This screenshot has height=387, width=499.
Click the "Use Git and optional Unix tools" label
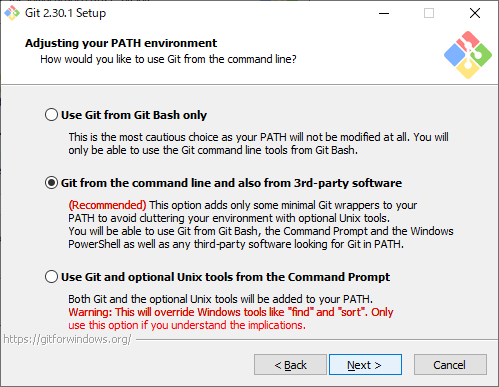click(225, 277)
